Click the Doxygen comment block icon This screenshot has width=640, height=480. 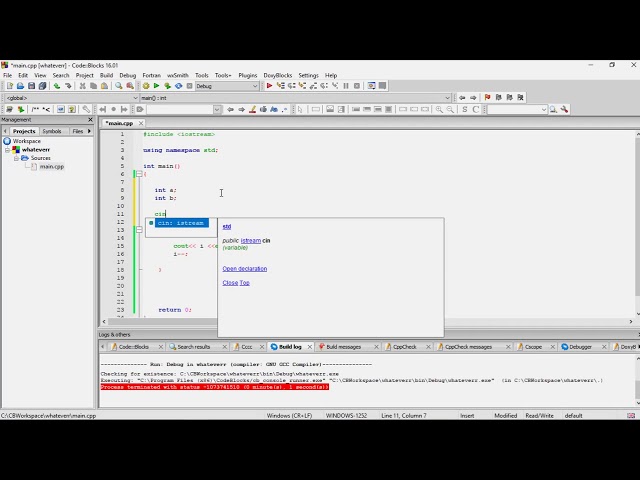pos(35,109)
